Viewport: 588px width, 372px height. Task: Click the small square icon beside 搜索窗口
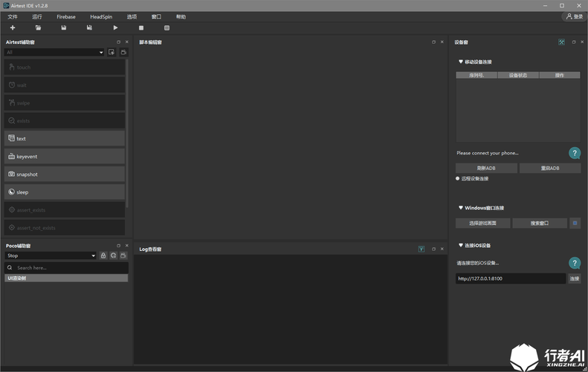point(575,223)
